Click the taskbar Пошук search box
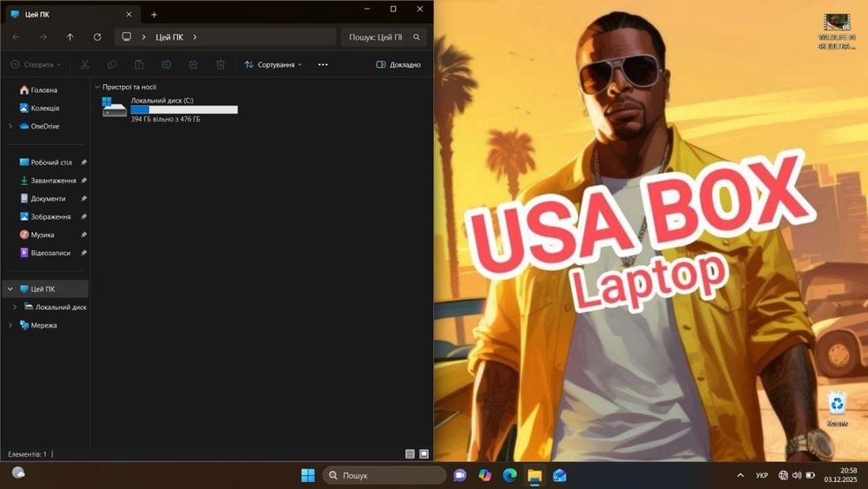 (x=385, y=475)
